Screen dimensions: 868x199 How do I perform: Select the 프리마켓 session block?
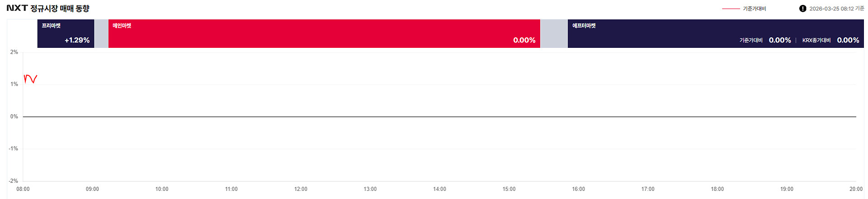pos(66,33)
